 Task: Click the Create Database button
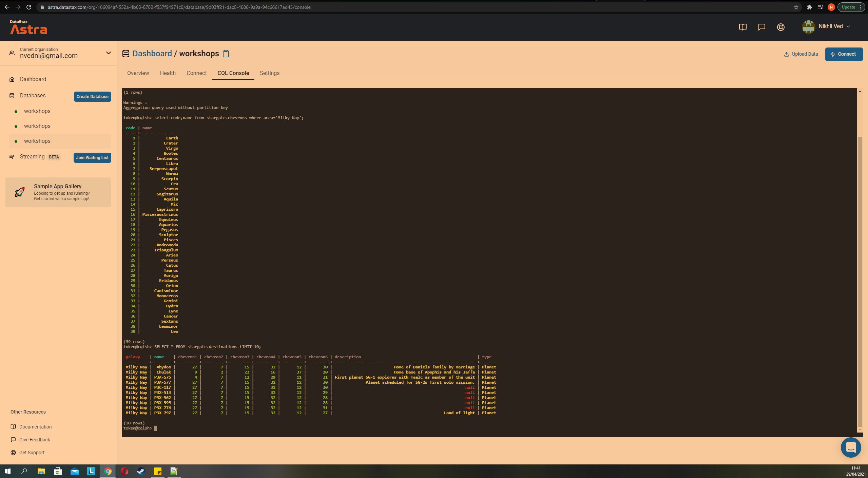[92, 96]
